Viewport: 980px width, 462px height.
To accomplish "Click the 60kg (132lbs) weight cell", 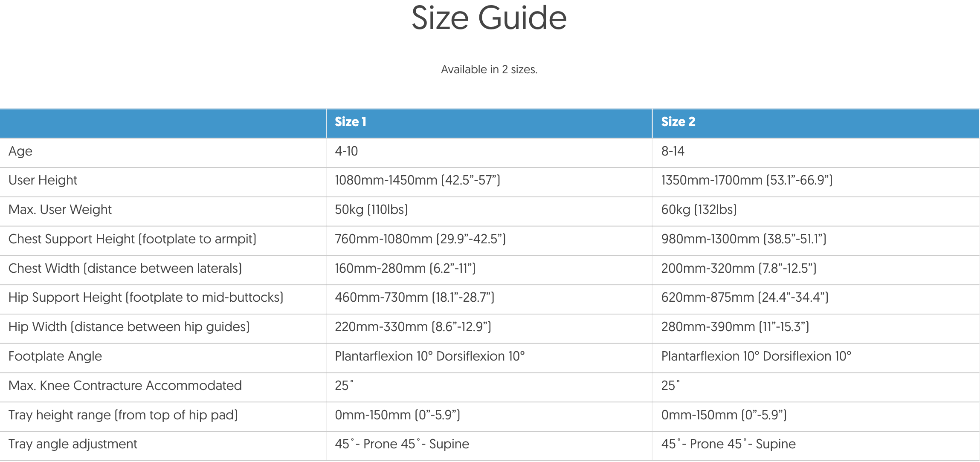I will tap(699, 210).
